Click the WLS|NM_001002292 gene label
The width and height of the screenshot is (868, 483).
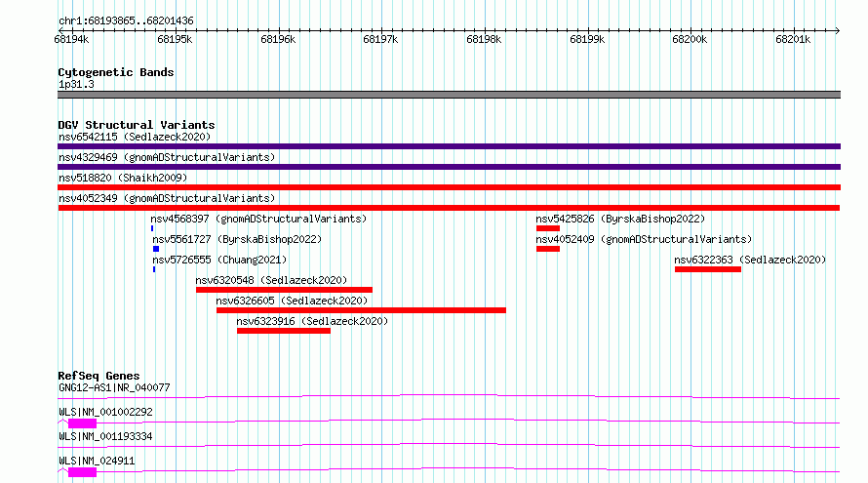105,412
